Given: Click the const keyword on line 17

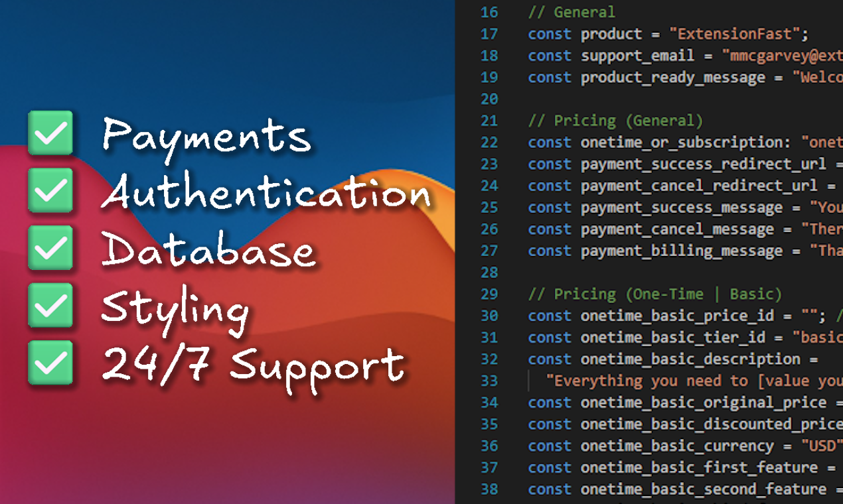Looking at the screenshot, I should click(x=550, y=34).
